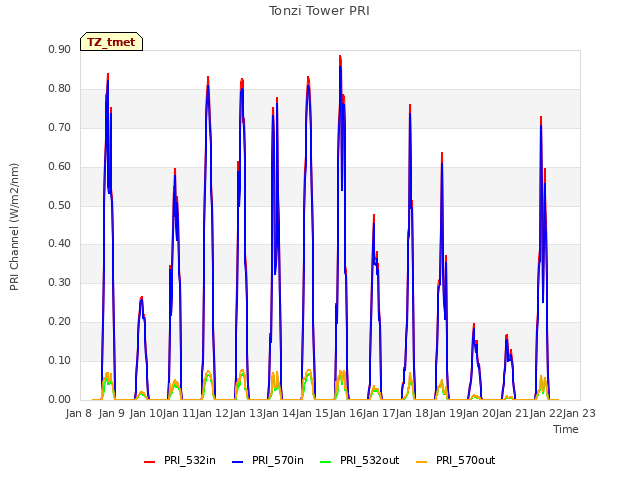Screen dimensions: 640x480
Task: Click the Jan 12 x-axis tick label
Action: [x=212, y=413]
